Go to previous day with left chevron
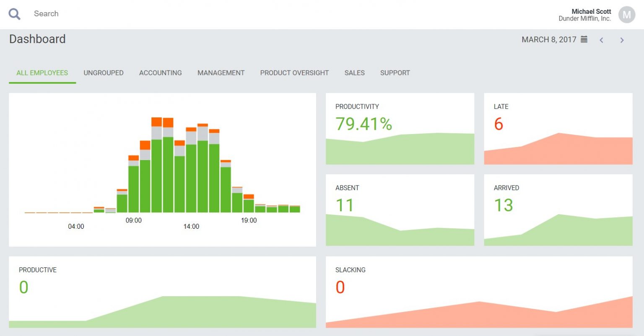 [x=602, y=39]
